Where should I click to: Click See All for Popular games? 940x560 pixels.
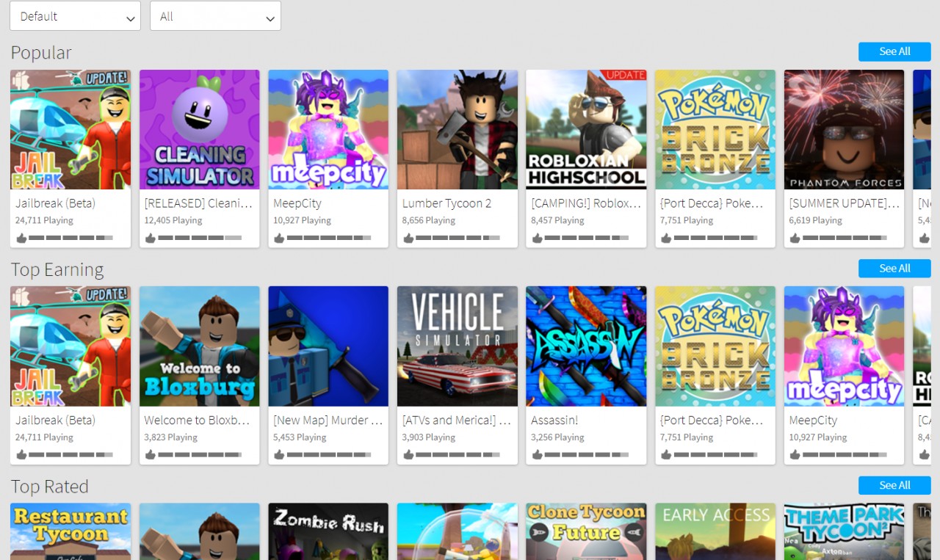pyautogui.click(x=894, y=51)
